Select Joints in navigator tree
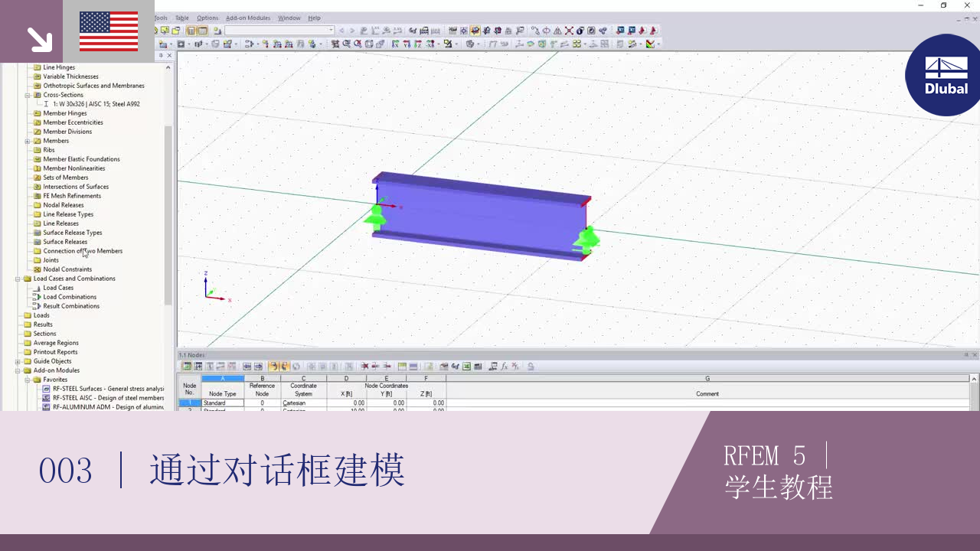This screenshot has height=551, width=980. tap(51, 260)
